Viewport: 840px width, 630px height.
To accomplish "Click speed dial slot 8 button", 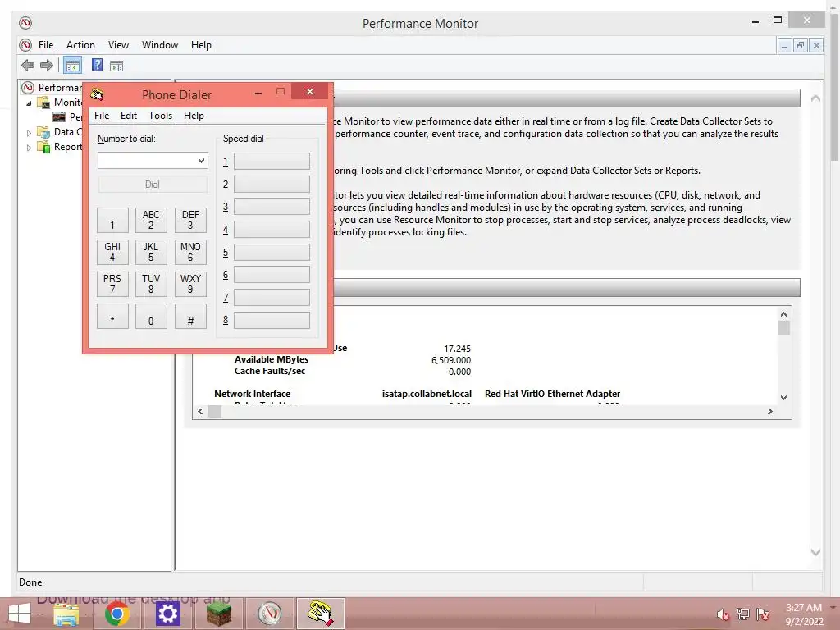I will coord(272,321).
